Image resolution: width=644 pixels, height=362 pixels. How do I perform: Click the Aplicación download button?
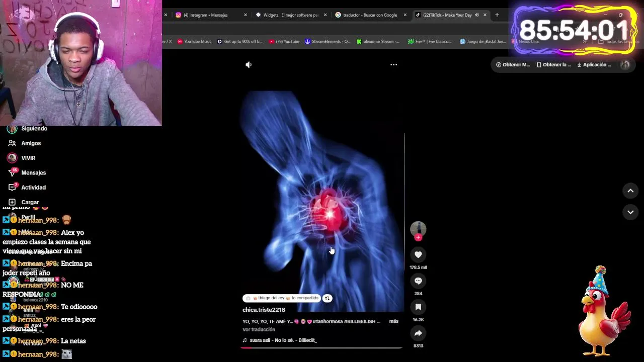[594, 64]
